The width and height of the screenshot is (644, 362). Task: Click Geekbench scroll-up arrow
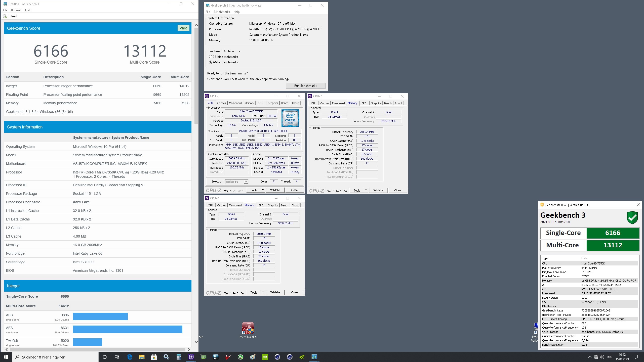196,25
